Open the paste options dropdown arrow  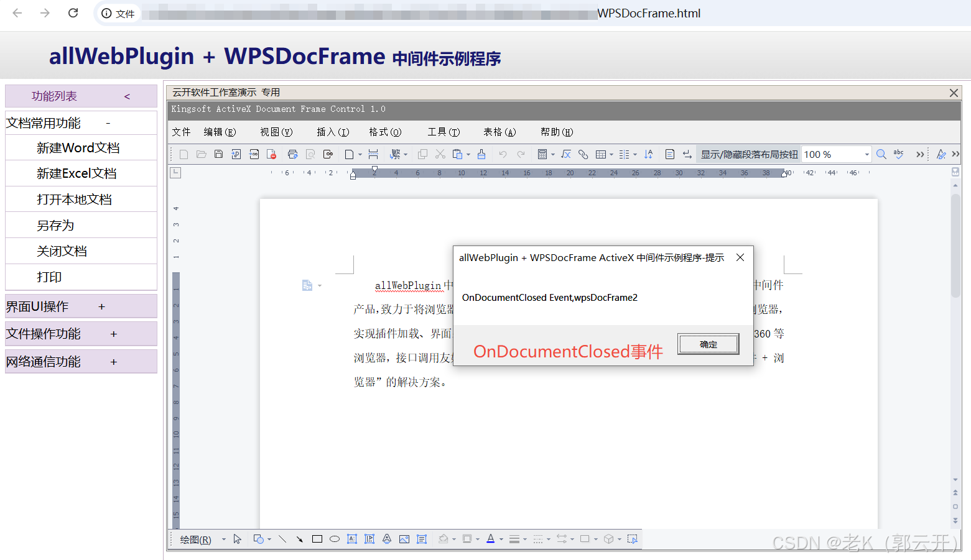tap(468, 155)
